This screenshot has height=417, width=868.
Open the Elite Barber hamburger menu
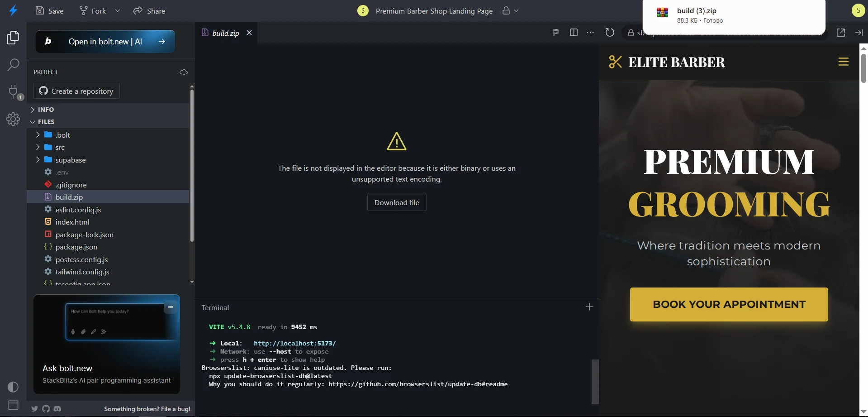point(843,62)
